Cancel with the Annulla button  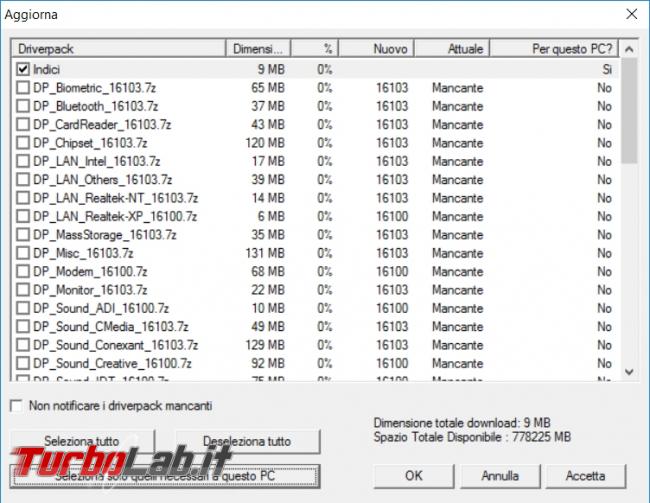tap(500, 476)
